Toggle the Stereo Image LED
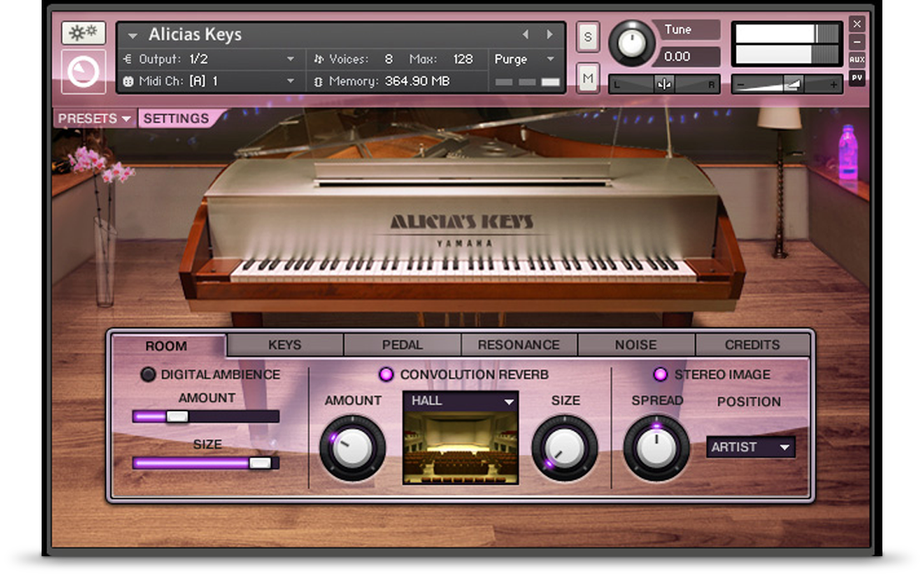 [x=660, y=374]
